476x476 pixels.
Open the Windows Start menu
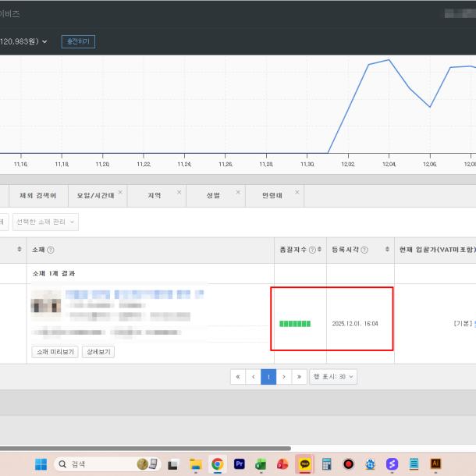40,464
